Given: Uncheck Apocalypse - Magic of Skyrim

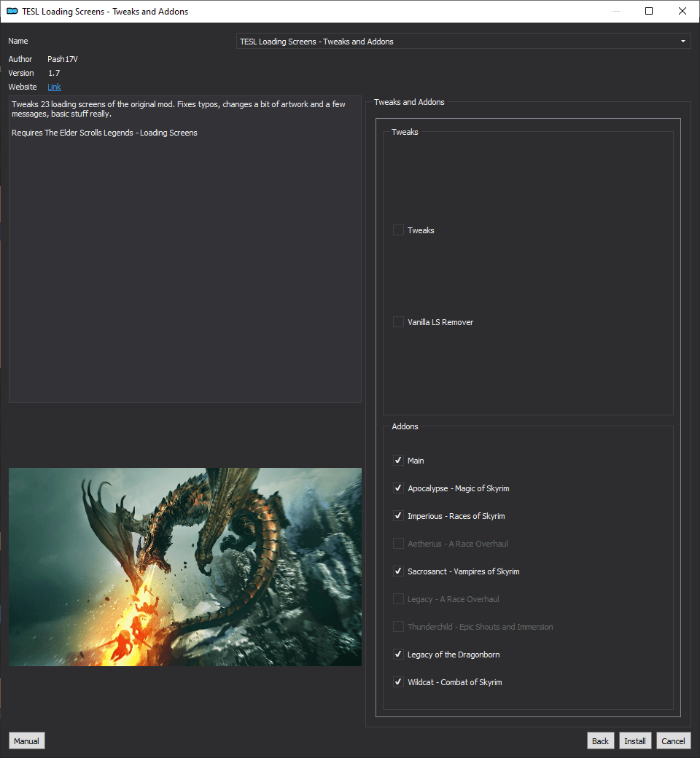Looking at the screenshot, I should click(x=398, y=488).
